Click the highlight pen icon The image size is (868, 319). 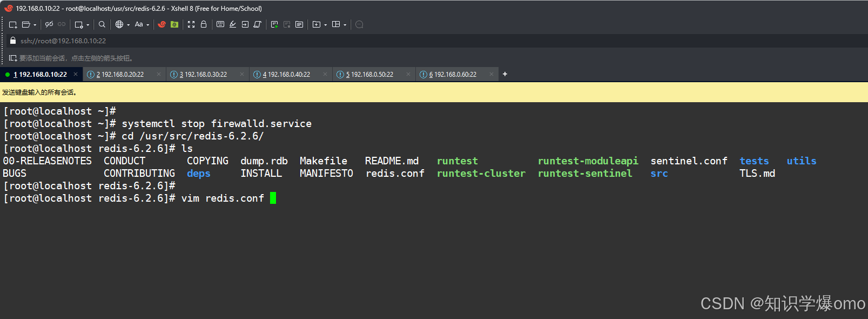point(233,24)
